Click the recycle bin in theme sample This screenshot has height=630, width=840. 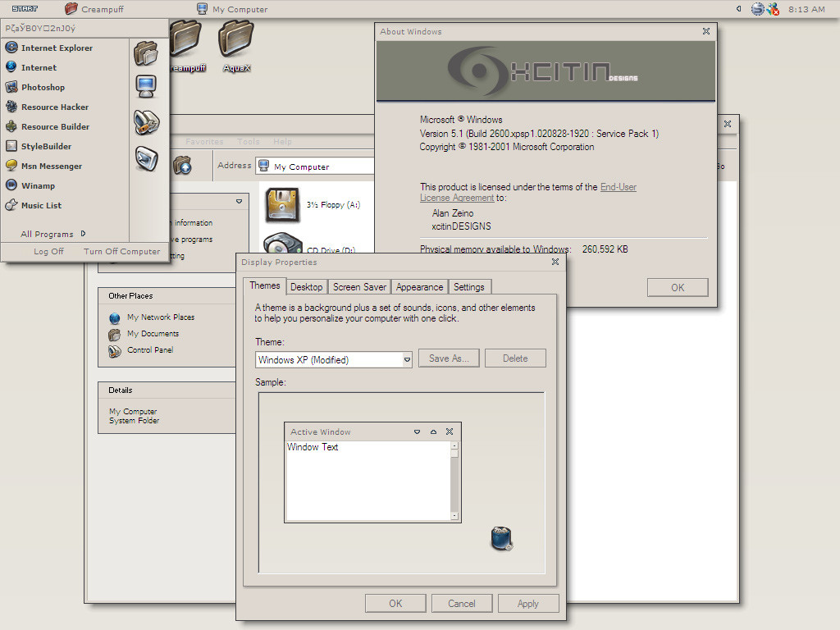coord(502,538)
